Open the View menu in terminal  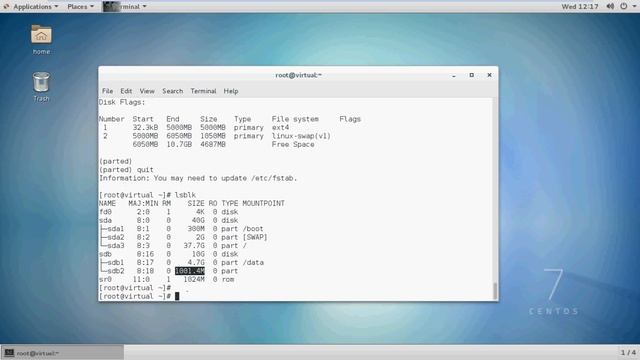(147, 91)
